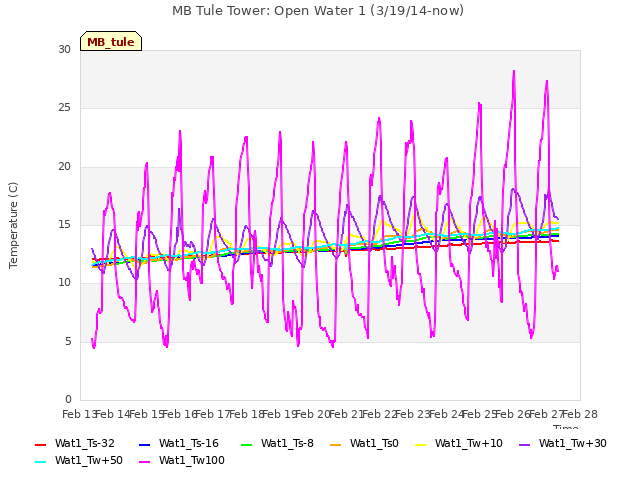Click the 25 y-axis tick label

pos(64,108)
